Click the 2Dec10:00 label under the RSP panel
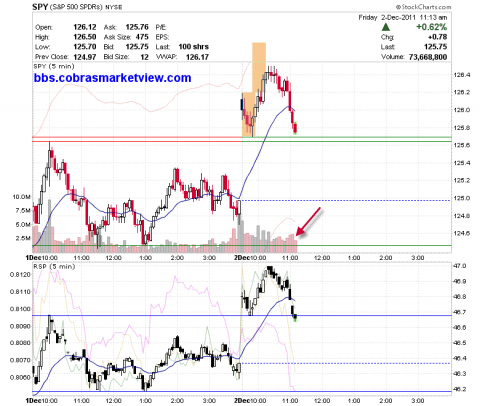 250,401
